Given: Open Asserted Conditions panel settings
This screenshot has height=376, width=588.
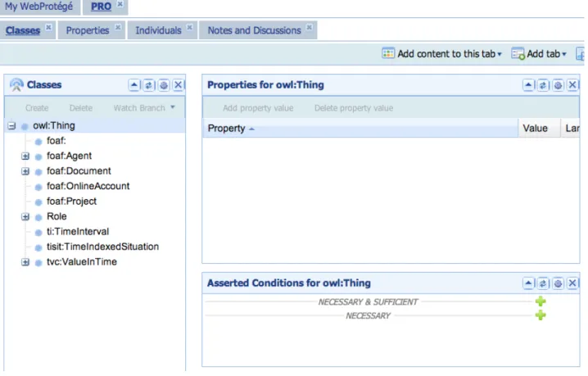Looking at the screenshot, I should click(x=558, y=283).
